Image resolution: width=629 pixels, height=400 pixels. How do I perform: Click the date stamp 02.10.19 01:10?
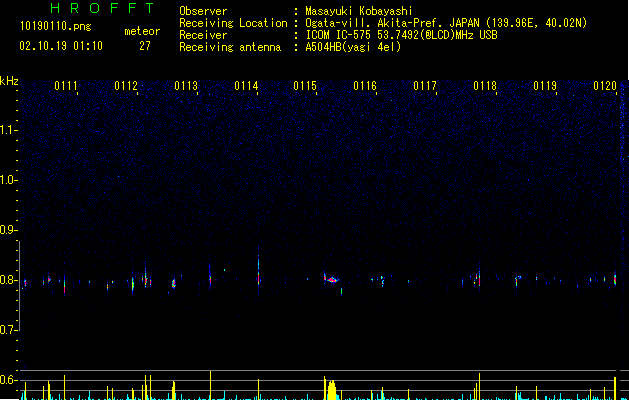click(61, 46)
